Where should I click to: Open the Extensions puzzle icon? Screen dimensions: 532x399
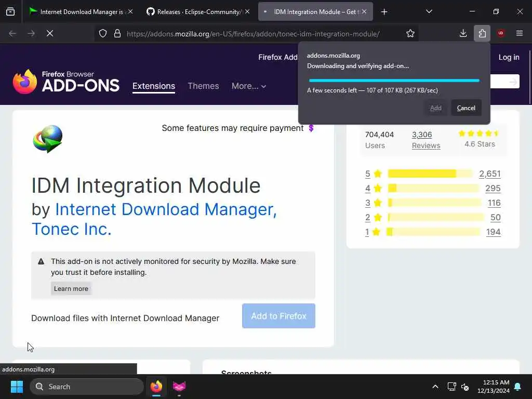pyautogui.click(x=482, y=34)
